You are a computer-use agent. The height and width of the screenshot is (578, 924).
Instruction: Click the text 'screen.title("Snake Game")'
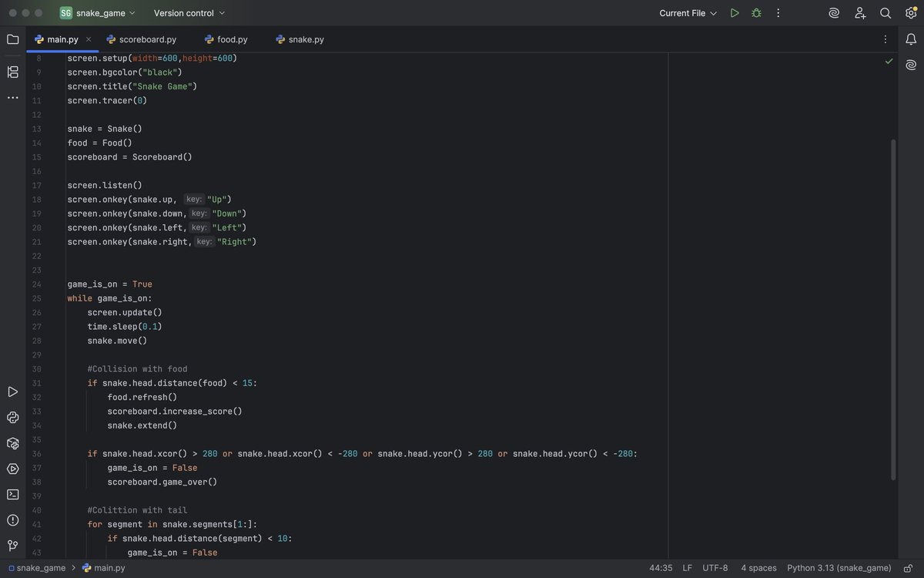(132, 86)
